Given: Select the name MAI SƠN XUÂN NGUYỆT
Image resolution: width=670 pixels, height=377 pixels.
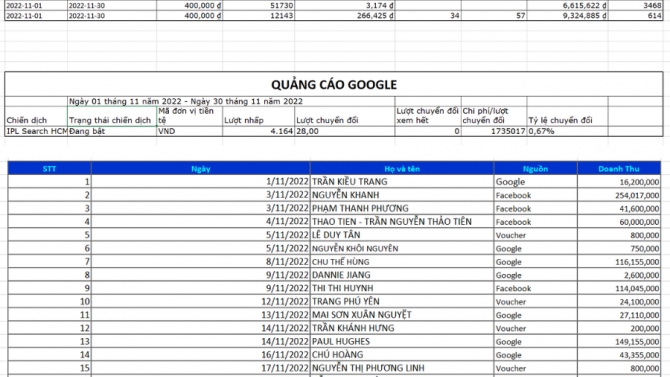Looking at the screenshot, I should tap(402, 315).
